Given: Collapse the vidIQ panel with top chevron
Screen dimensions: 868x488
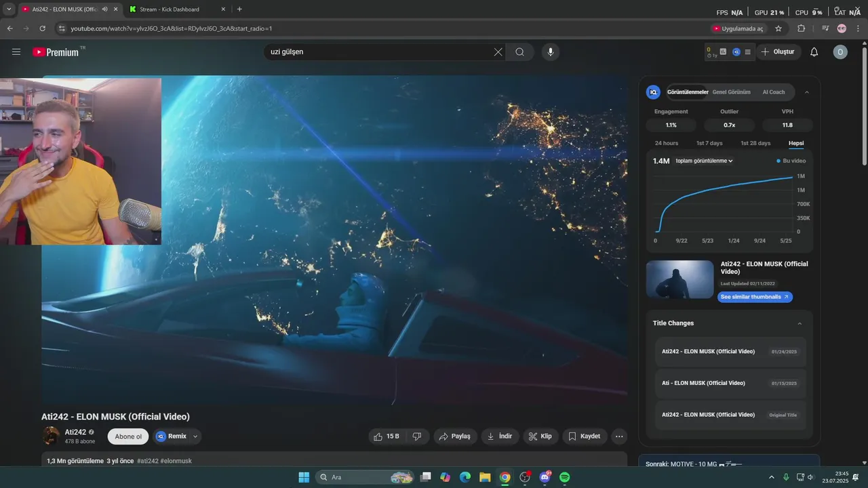Looking at the screenshot, I should [807, 92].
